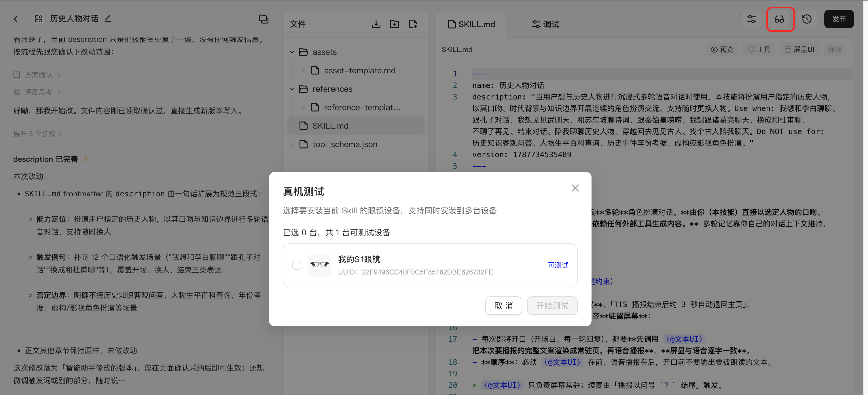Screen dimensions: 868x395
Task: Select SKILL.md in the file tree
Action: [x=356, y=126]
